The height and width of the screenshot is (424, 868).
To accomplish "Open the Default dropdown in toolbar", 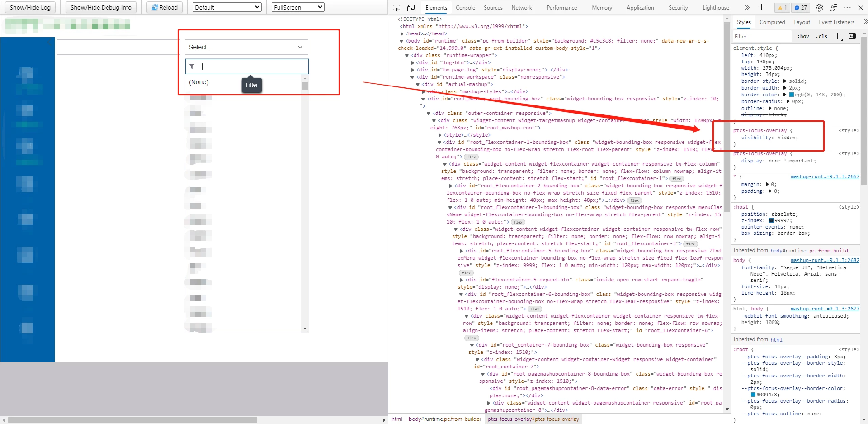I will [227, 7].
